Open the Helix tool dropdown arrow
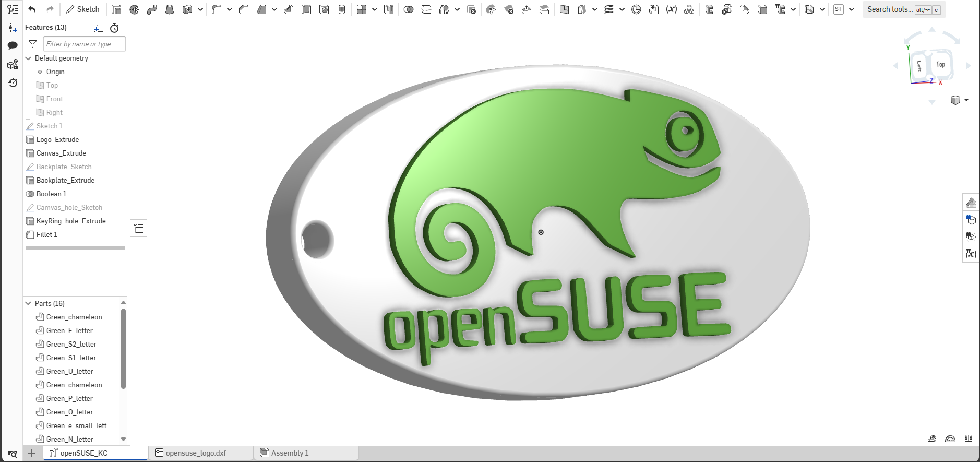Image resolution: width=980 pixels, height=462 pixels. [x=622, y=9]
